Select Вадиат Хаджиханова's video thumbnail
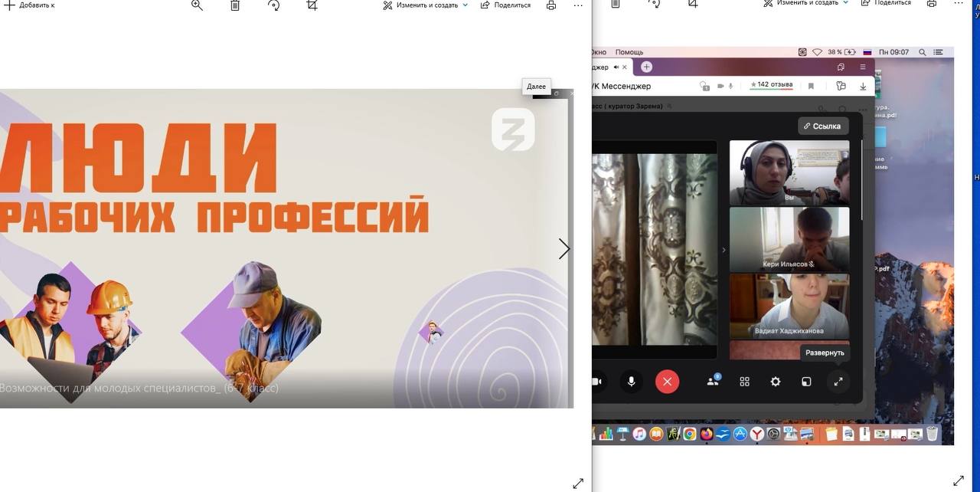The image size is (980, 492). 789,306
